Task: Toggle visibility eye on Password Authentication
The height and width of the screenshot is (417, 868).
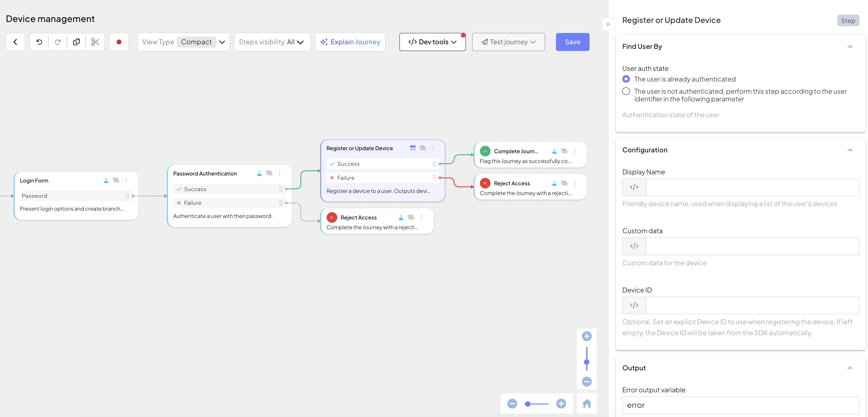Action: tap(269, 173)
